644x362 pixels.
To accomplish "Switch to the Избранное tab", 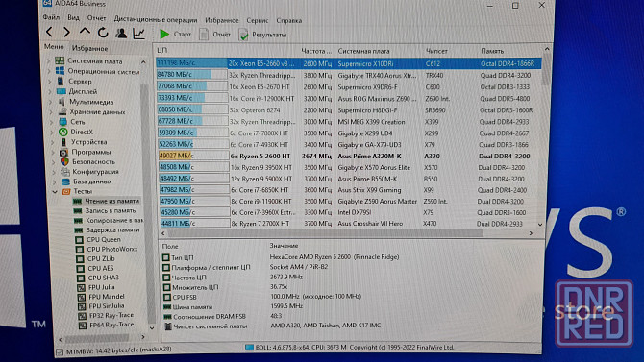I will (89, 48).
